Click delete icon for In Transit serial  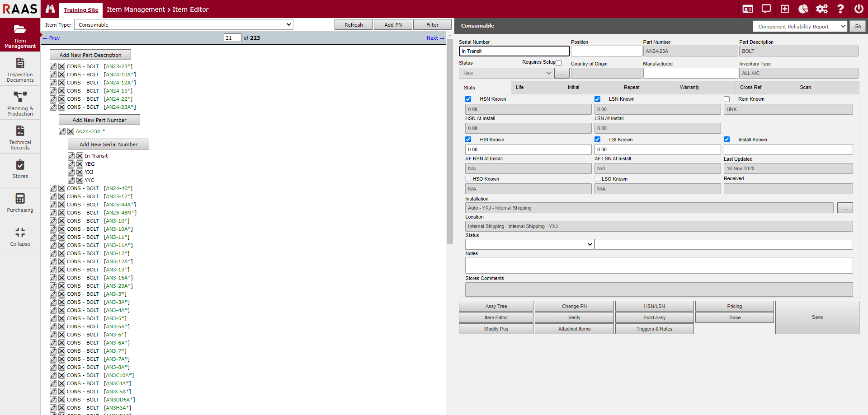80,156
